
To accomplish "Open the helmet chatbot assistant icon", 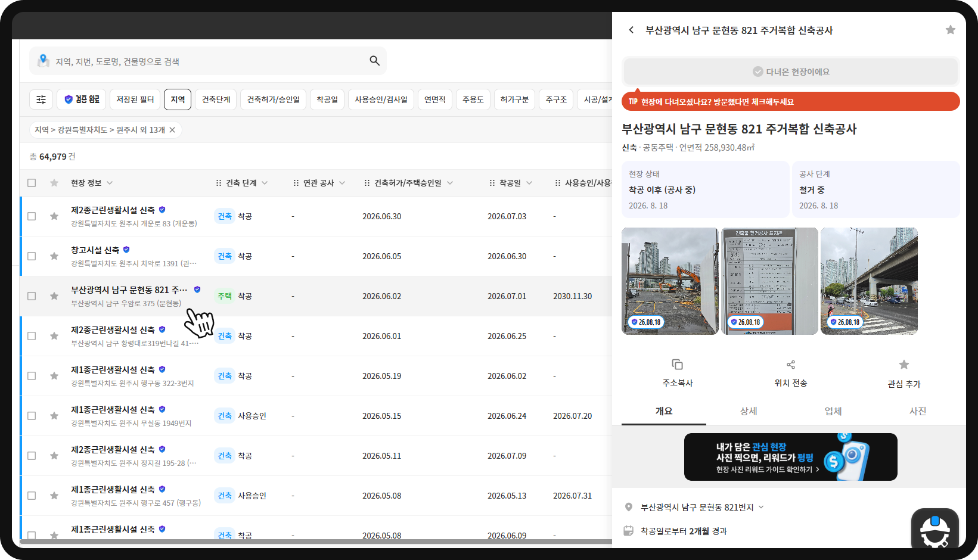I will (935, 529).
